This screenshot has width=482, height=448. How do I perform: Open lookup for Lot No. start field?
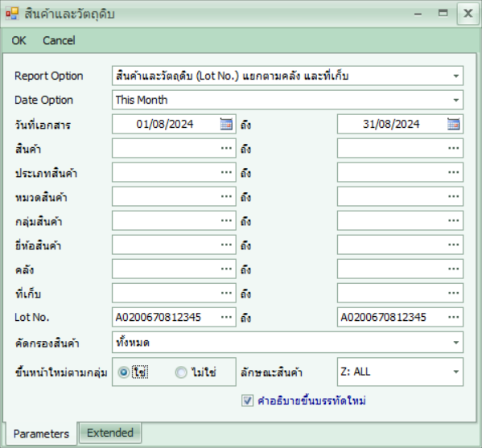pyautogui.click(x=226, y=317)
